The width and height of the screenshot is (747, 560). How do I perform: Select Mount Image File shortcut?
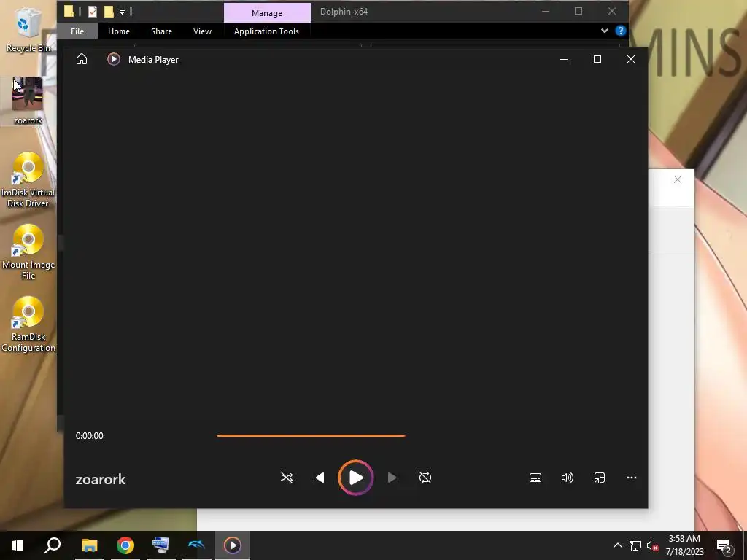28,252
